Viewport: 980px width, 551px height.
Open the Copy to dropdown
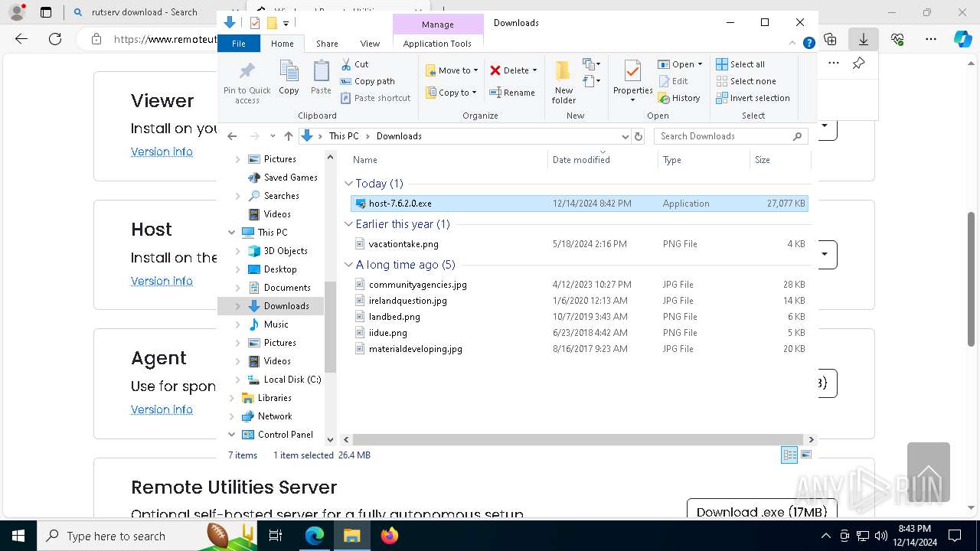coord(452,93)
